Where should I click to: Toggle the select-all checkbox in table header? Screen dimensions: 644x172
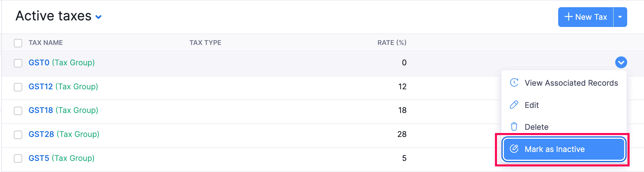(x=18, y=43)
